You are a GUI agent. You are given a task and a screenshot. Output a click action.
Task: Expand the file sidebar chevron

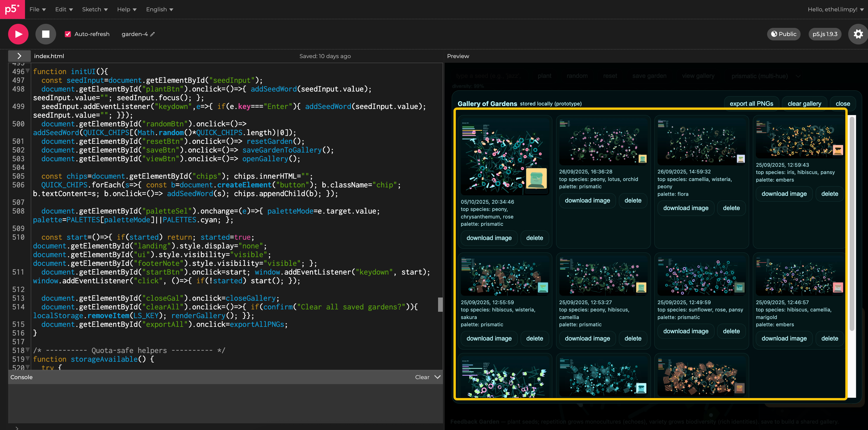(x=19, y=56)
